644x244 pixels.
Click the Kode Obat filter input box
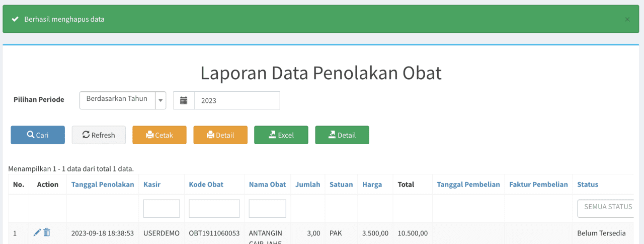[214, 209]
